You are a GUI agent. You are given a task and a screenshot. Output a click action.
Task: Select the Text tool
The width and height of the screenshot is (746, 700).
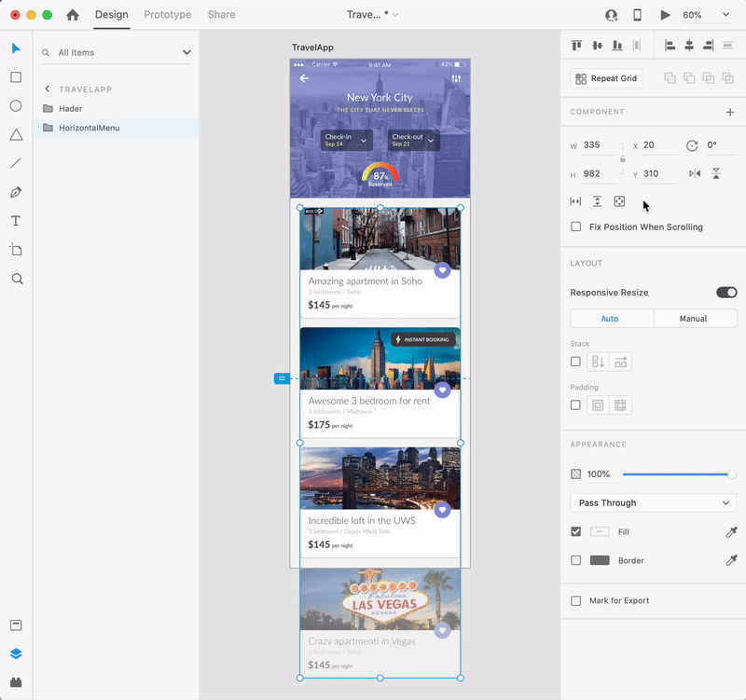16,221
